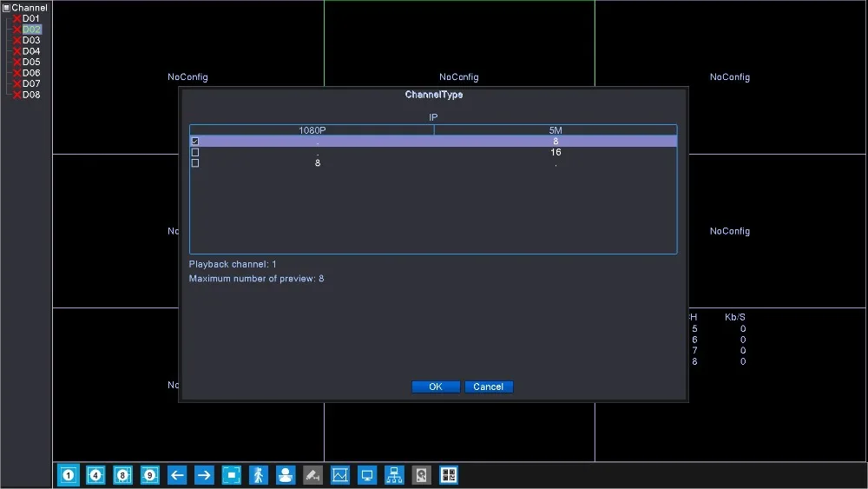Open human detection icon in toolbar
Image resolution: width=868 pixels, height=489 pixels.
point(258,475)
